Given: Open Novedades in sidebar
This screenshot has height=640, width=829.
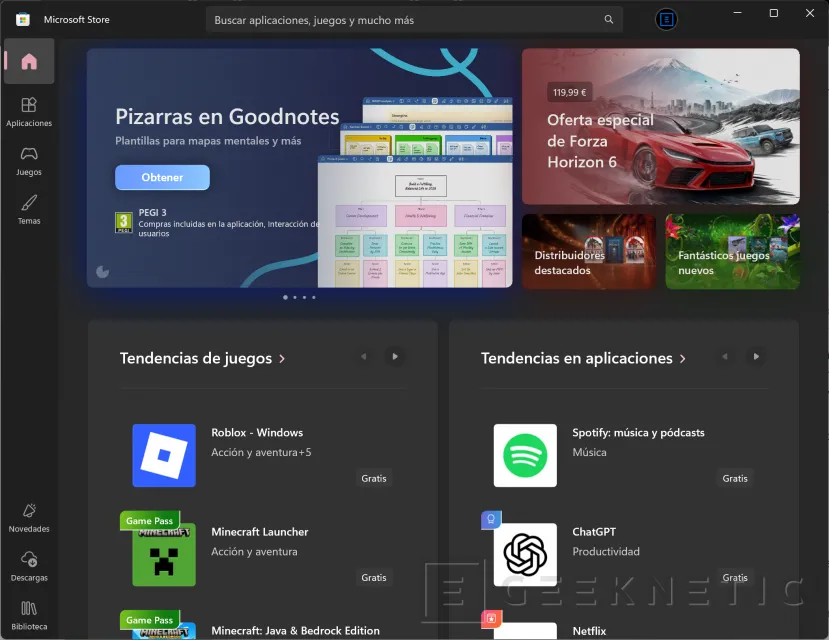Looking at the screenshot, I should [29, 518].
